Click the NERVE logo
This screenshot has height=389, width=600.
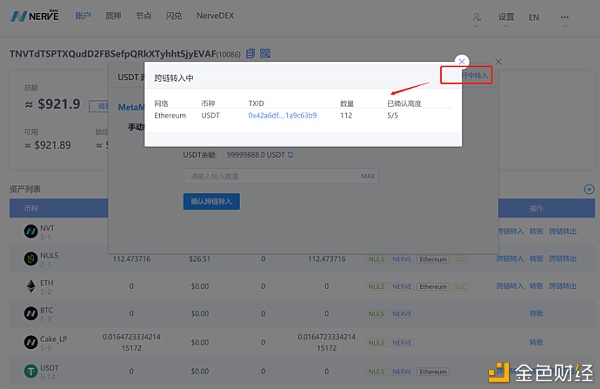[35, 16]
